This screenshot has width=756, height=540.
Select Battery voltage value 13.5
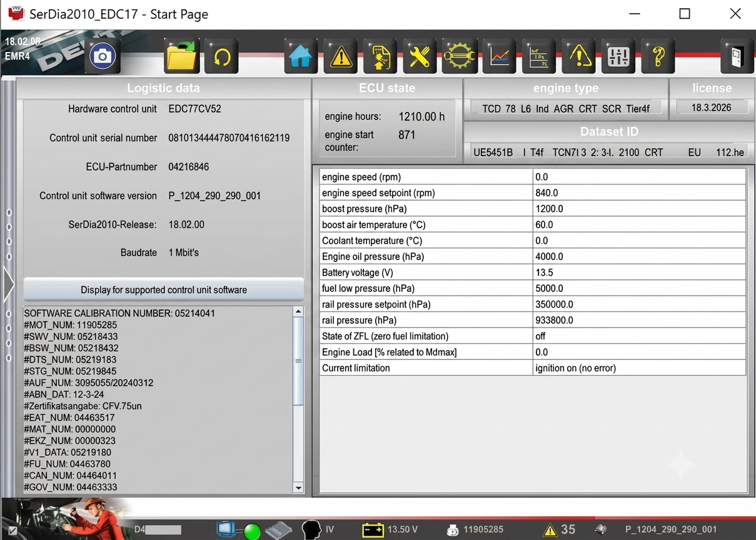[x=639, y=272]
